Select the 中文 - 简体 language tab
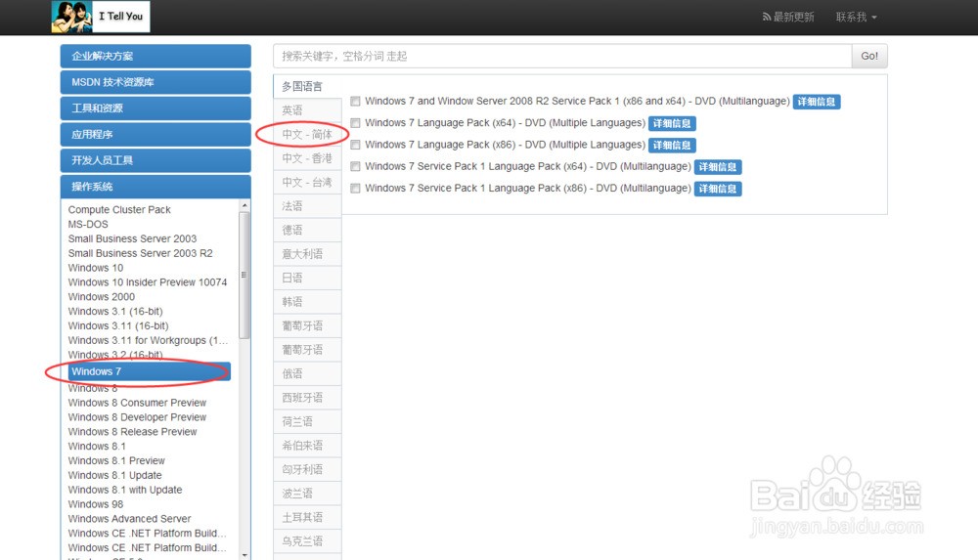Screen dimensions: 978x560 pos(307,134)
